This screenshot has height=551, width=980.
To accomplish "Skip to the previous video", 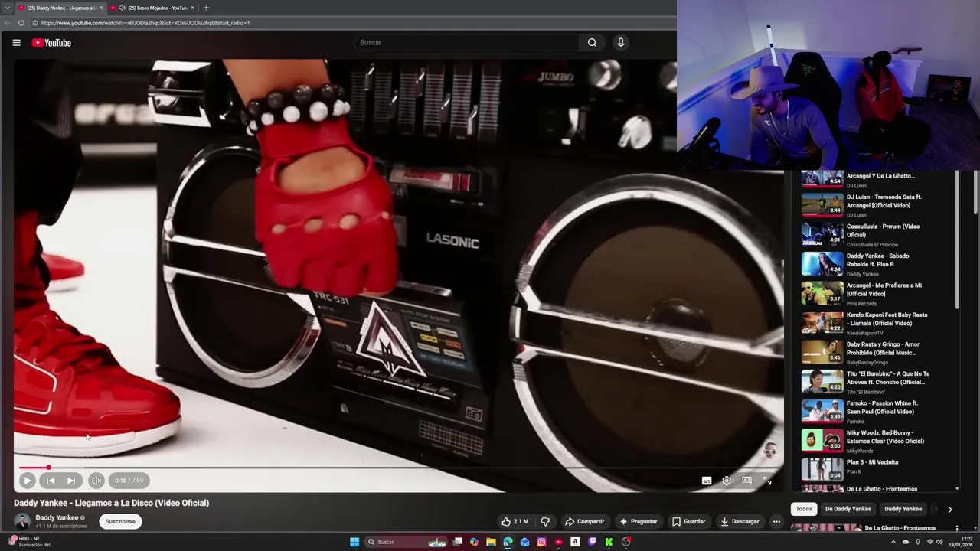I will [x=51, y=481].
